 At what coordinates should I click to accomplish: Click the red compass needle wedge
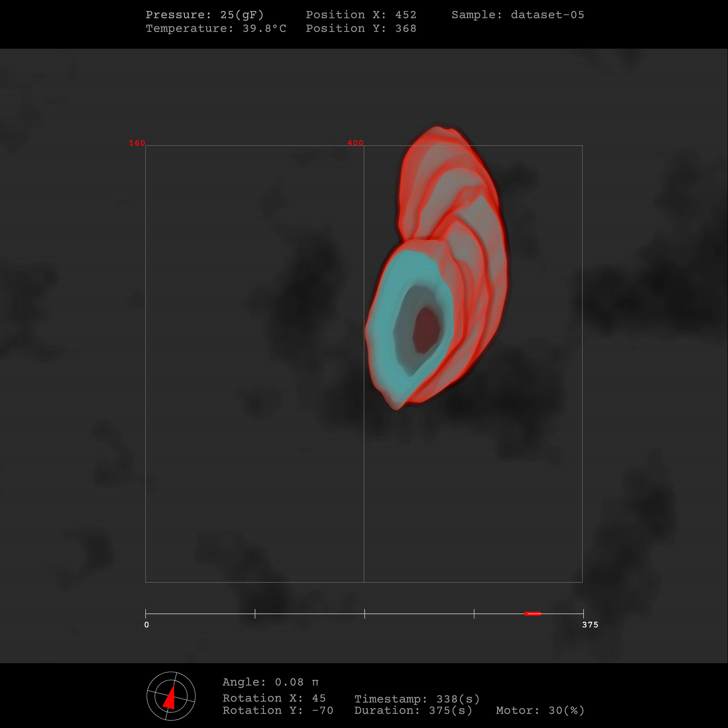[170, 700]
